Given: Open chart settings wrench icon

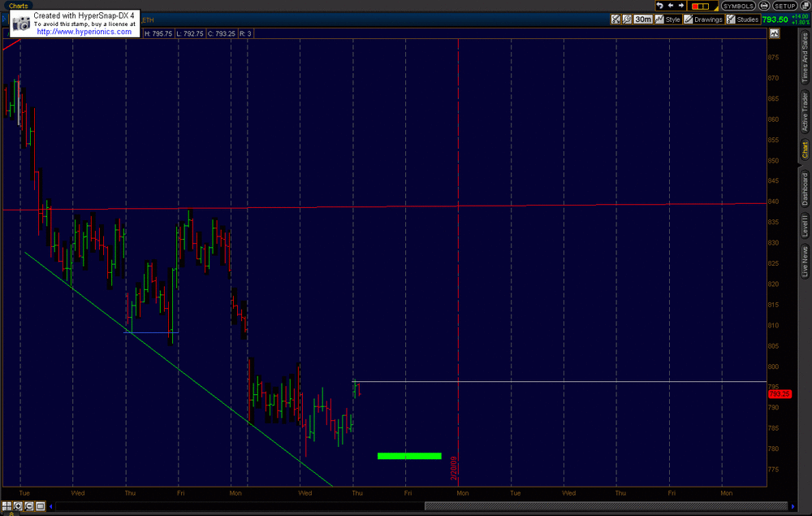Looking at the screenshot, I should [627, 20].
